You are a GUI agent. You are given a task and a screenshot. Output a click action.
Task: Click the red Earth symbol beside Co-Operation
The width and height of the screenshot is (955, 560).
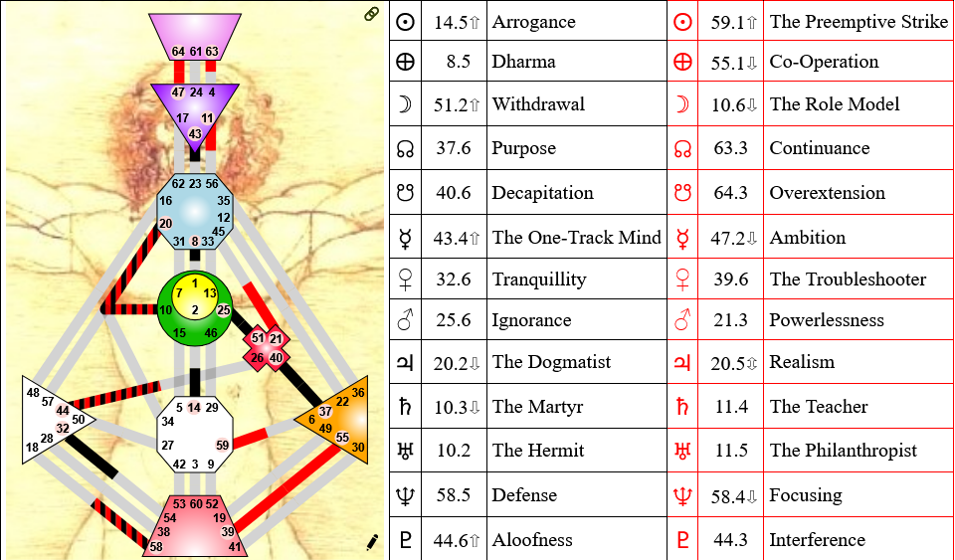point(682,62)
